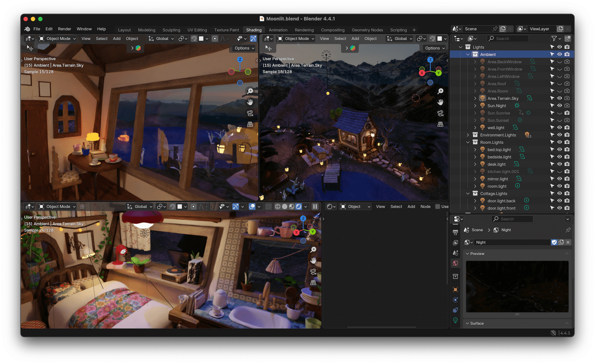This screenshot has width=595, height=364.
Task: Duplicate the Night world datablock
Action: tap(561, 242)
